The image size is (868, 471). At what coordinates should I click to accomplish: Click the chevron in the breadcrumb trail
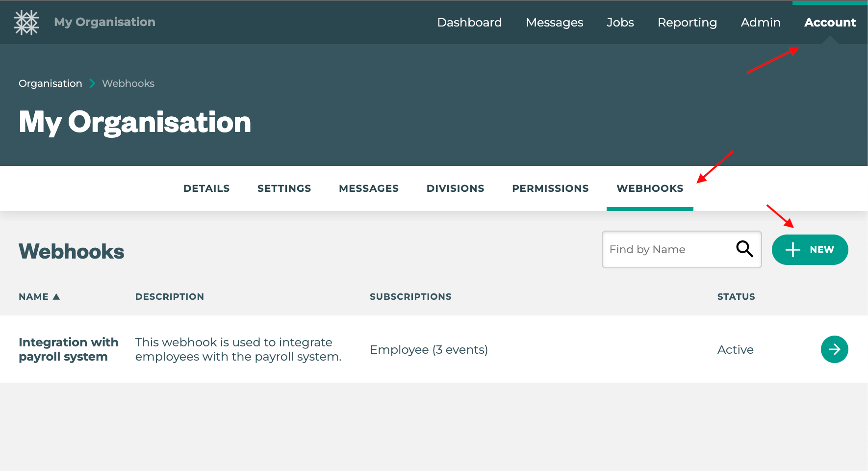point(92,83)
